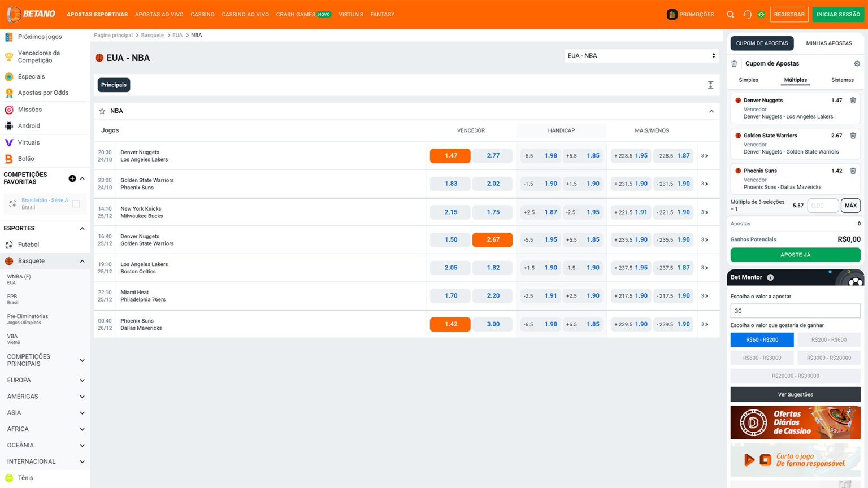
Task: Switch to Sistemas bet type tab
Action: click(842, 80)
